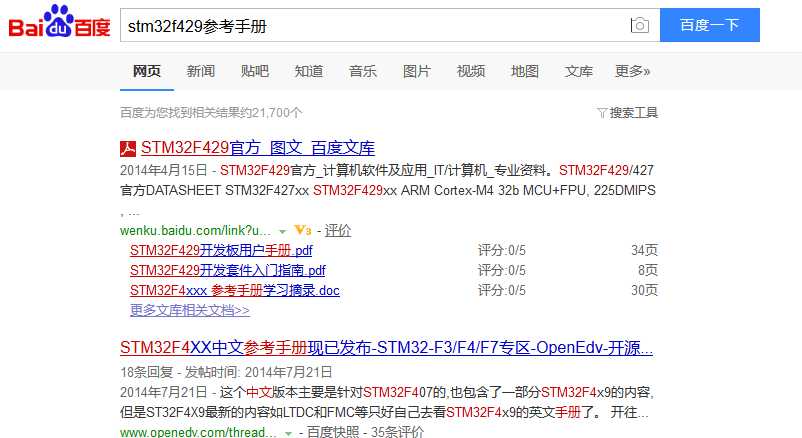Open STM32F4XX中文参考手册现已发布 OpenEdv result
This screenshot has width=802, height=438.
[x=387, y=348]
